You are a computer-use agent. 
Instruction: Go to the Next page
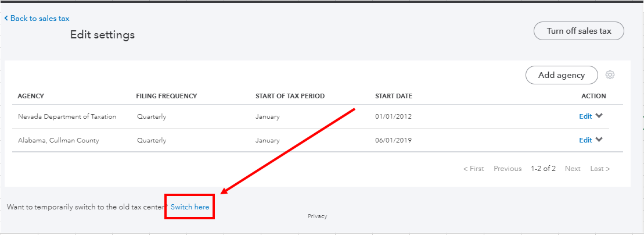coord(573,169)
